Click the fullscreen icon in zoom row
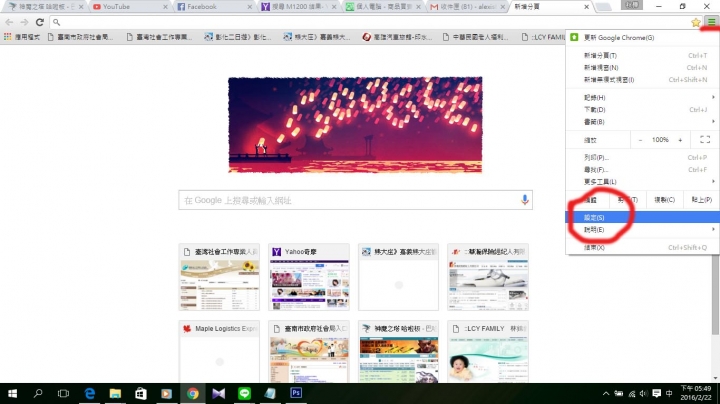Image resolution: width=720 pixels, height=404 pixels. click(705, 140)
